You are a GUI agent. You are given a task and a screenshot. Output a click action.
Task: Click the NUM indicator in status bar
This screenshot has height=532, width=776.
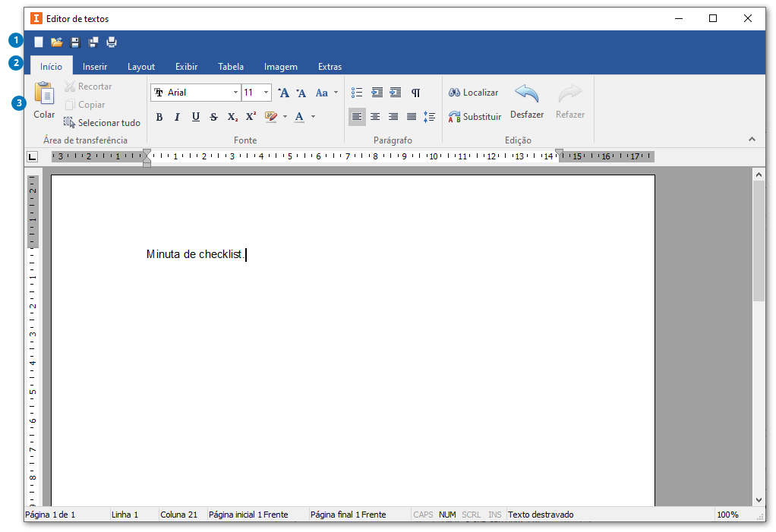point(447,515)
